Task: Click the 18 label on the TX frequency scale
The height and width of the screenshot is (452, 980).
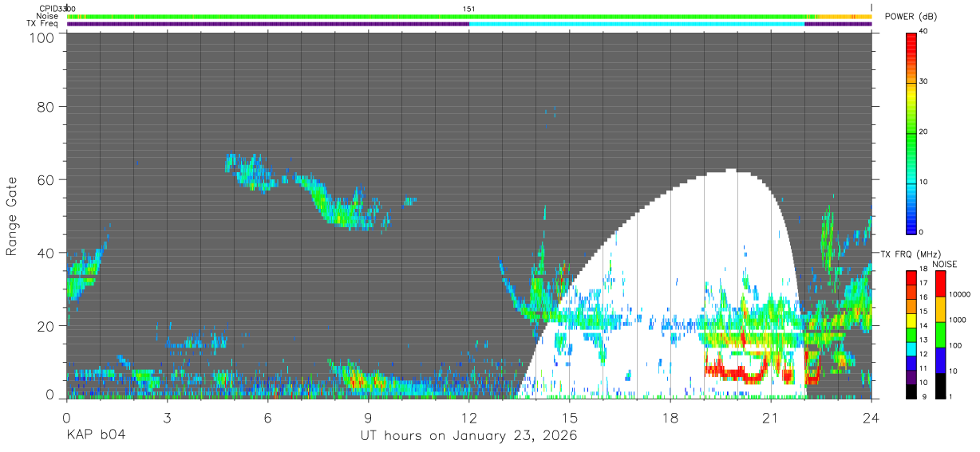Action: (x=925, y=269)
